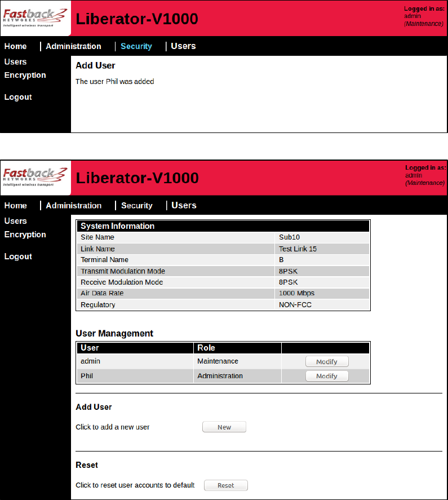This screenshot has height=500, width=448.
Task: Select highlighted Security tab in upper navigation
Action: tap(136, 46)
